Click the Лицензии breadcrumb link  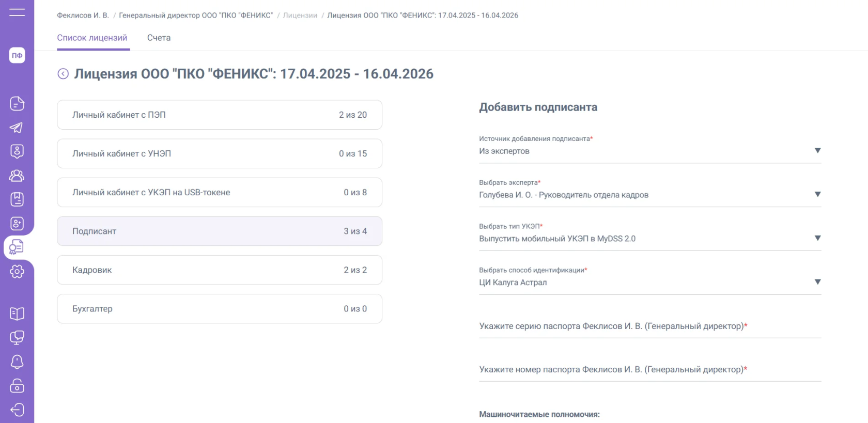pyautogui.click(x=300, y=15)
